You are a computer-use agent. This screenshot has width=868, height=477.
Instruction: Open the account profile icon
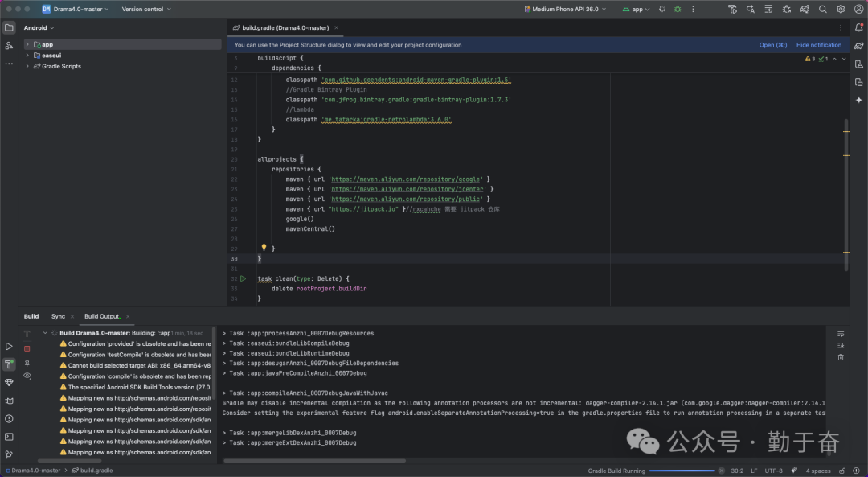click(858, 10)
